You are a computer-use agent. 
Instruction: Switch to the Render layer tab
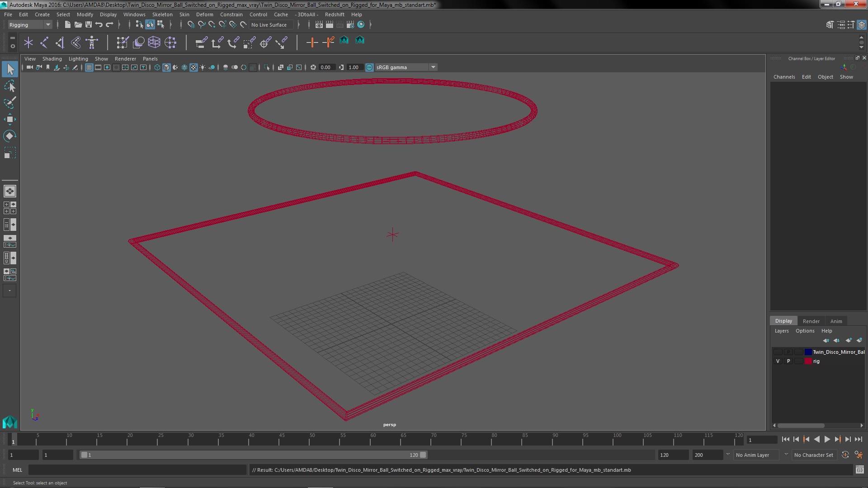pos(811,321)
